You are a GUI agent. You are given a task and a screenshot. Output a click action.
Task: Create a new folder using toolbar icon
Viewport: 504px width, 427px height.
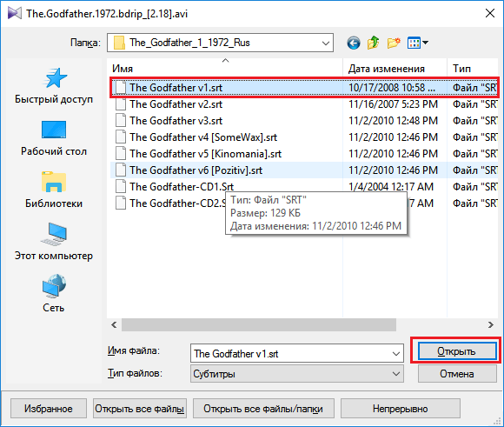point(394,43)
